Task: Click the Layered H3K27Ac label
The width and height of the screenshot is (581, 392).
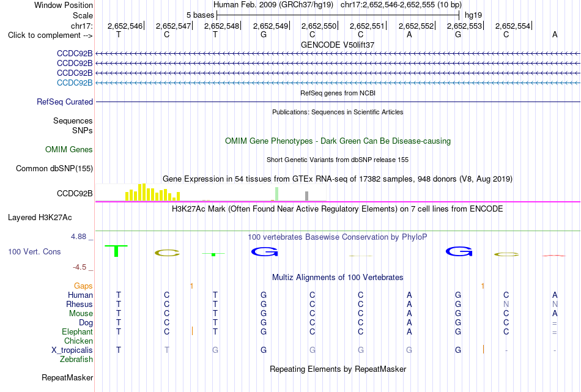Action: click(40, 218)
